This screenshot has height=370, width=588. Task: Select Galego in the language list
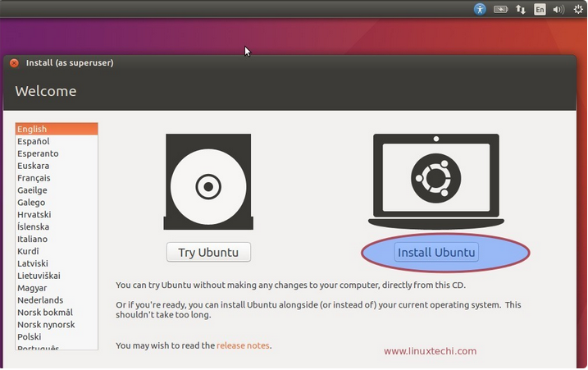coord(57,203)
